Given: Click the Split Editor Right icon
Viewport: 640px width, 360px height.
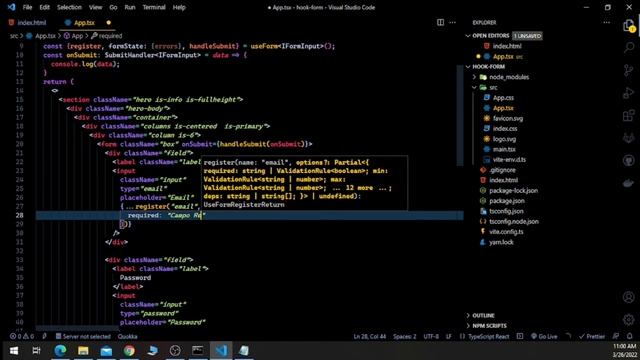Looking at the screenshot, I should point(440,22).
